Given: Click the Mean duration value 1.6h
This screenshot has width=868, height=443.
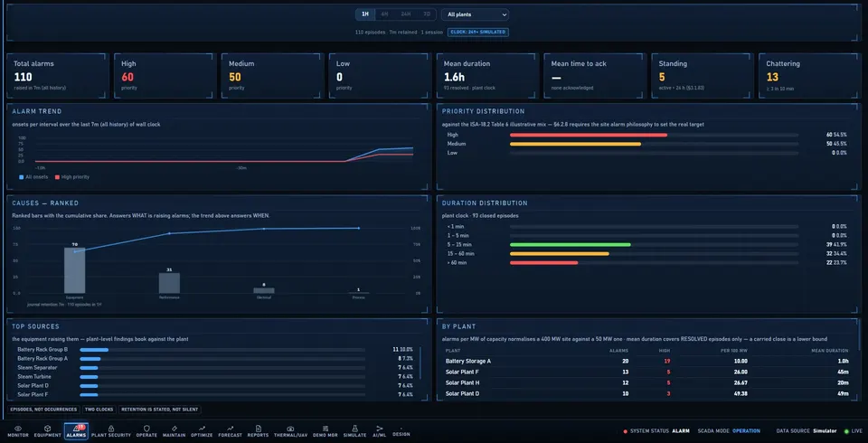Looking at the screenshot, I should (x=454, y=78).
